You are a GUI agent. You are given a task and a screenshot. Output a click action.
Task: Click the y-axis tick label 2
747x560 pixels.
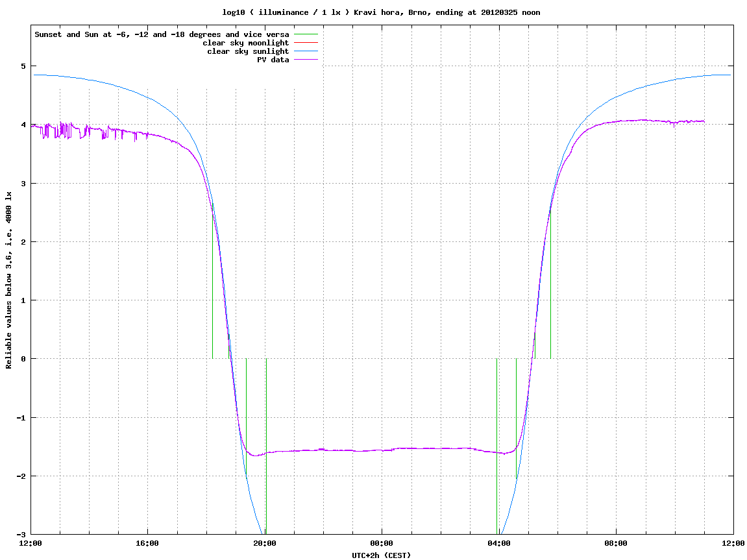coord(23,242)
